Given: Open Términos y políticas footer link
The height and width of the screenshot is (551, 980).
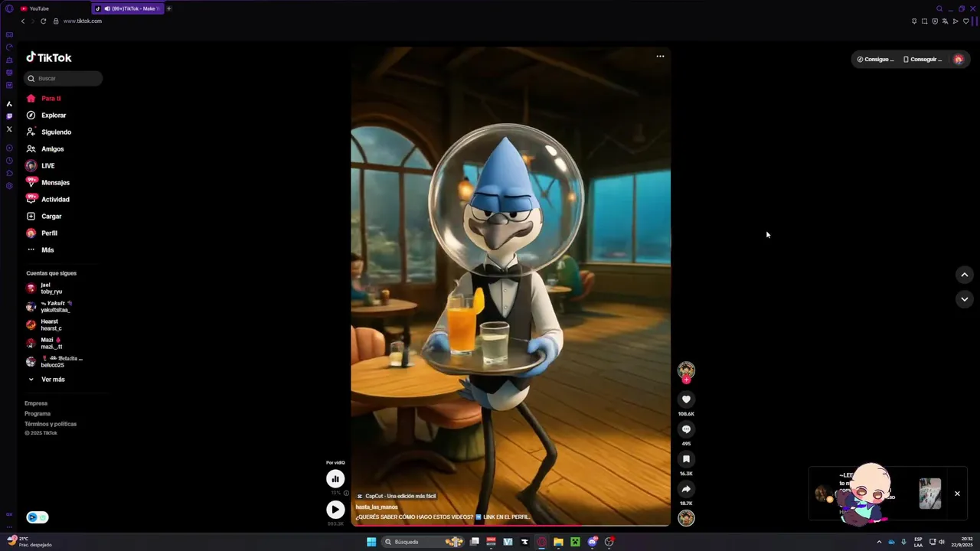Looking at the screenshot, I should point(51,424).
